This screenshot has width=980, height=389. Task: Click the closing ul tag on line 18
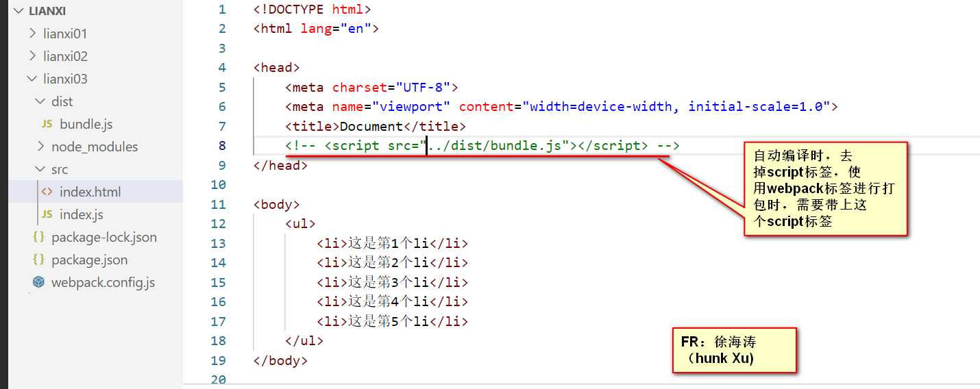(304, 340)
